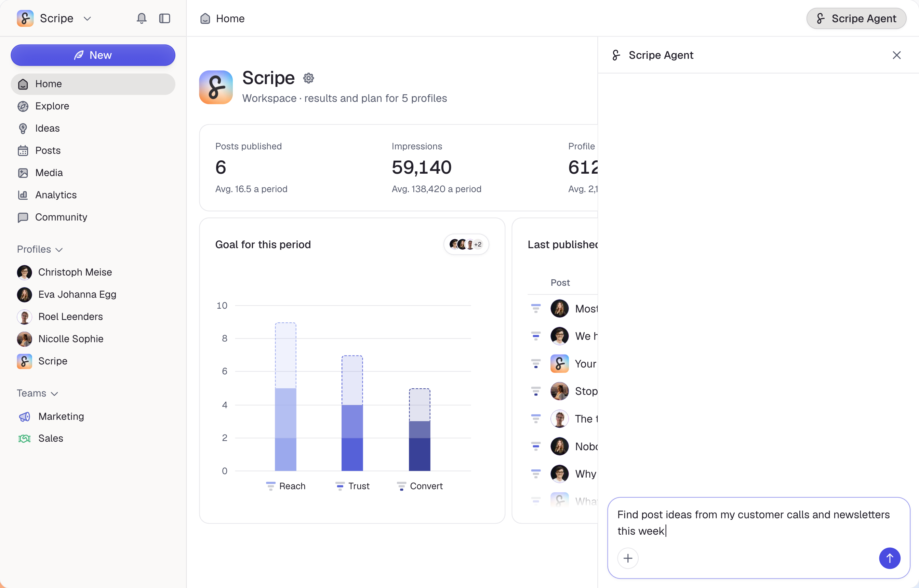
Task: Collapse the Profiles section
Action: click(x=40, y=249)
